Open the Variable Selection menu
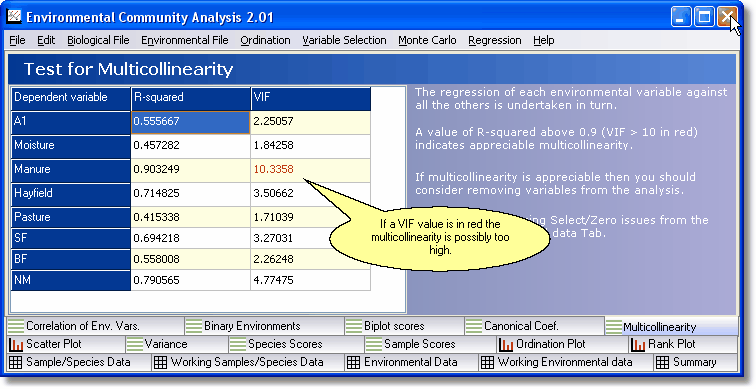Viewport: 756px width, 389px height. (x=344, y=40)
